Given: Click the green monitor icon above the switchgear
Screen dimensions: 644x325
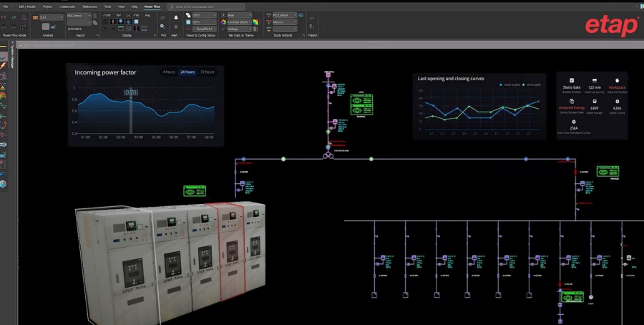Looking at the screenshot, I should click(193, 191).
